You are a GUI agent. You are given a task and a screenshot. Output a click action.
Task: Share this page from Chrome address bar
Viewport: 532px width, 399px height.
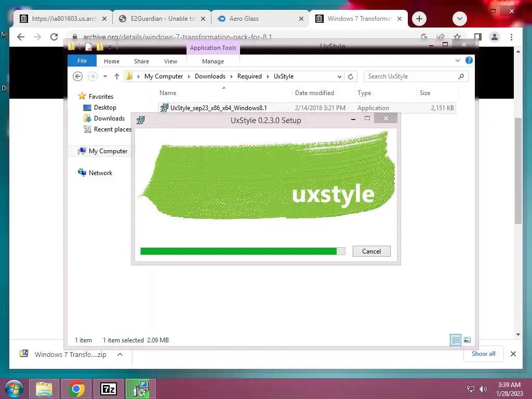tap(441, 37)
